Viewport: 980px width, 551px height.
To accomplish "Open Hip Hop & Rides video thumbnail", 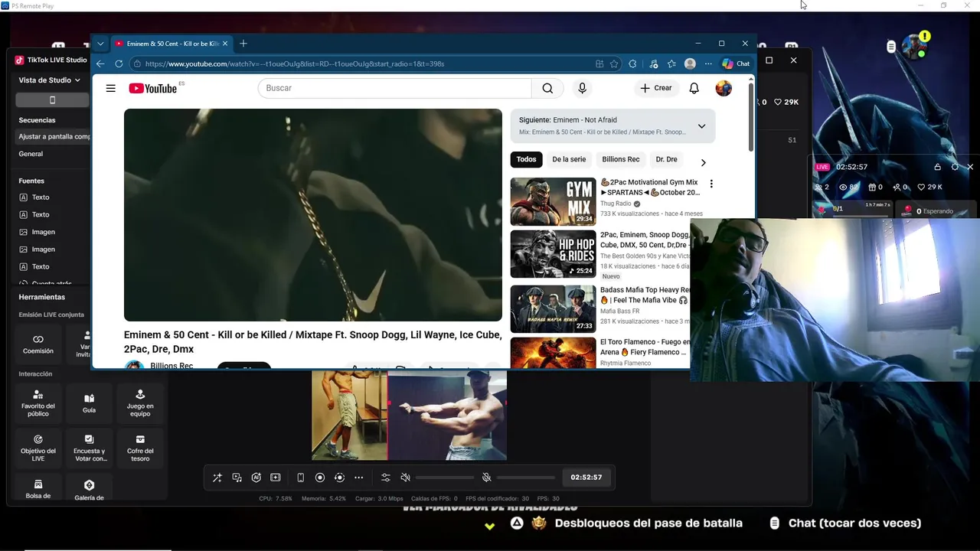I will 553,254.
